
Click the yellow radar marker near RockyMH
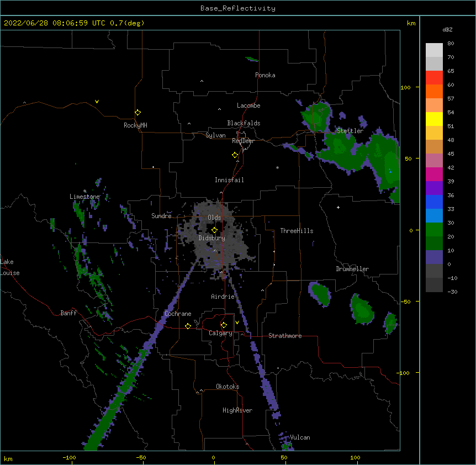coord(138,113)
